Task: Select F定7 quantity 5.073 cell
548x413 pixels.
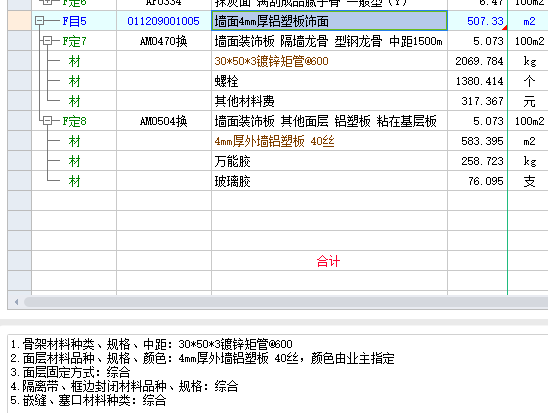Action: tap(477, 41)
